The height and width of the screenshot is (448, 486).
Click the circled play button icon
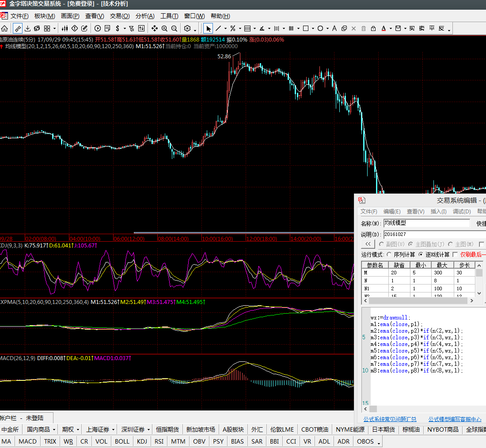tap(98, 29)
